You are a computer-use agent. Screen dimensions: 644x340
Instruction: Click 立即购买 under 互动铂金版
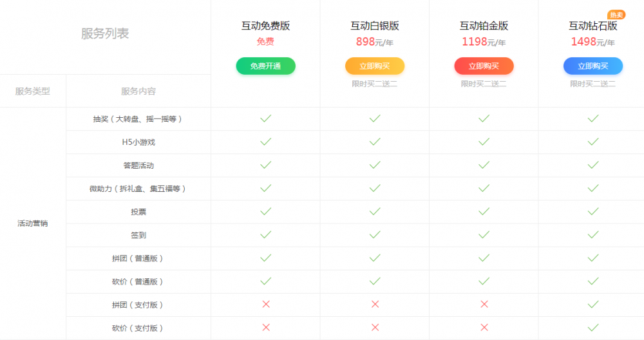(x=484, y=66)
